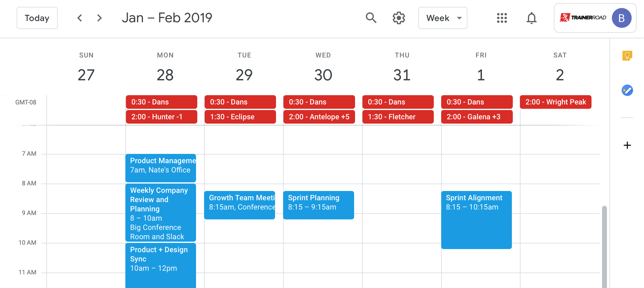Expand side panel add-ons with plus icon
The image size is (644, 288).
627,145
